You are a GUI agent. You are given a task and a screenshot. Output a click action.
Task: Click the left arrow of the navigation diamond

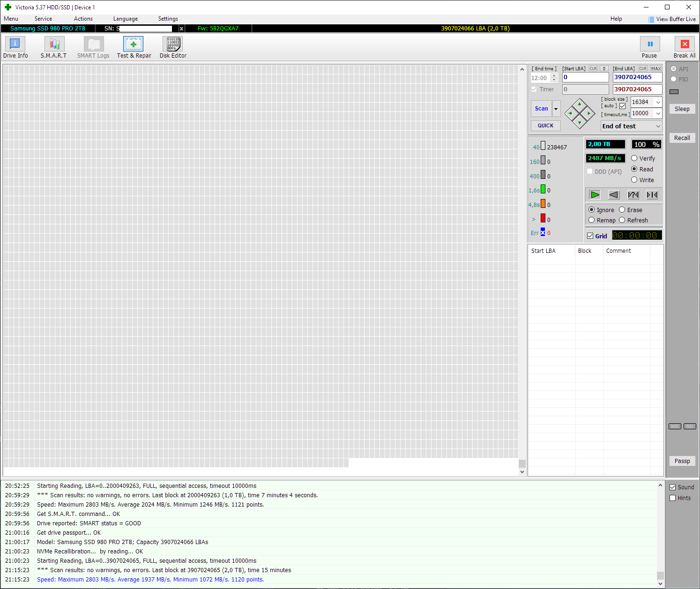(570, 113)
